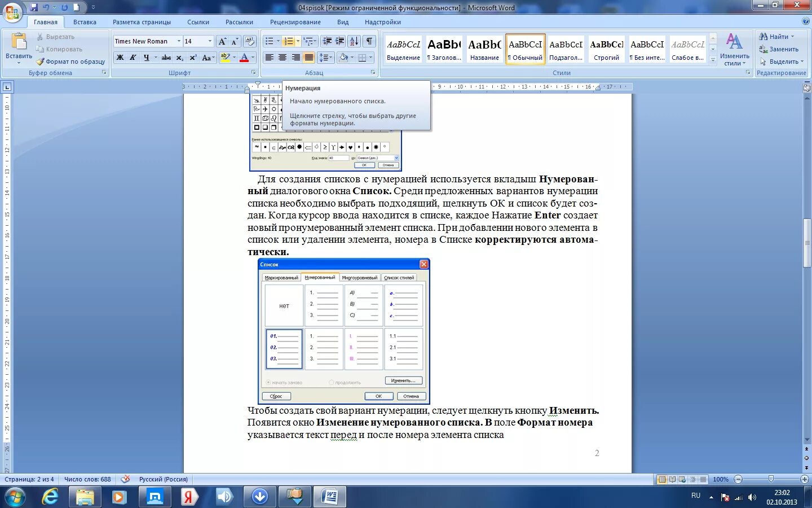Click Выделить (Select) button
Image resolution: width=812 pixels, height=508 pixels.
coord(781,62)
